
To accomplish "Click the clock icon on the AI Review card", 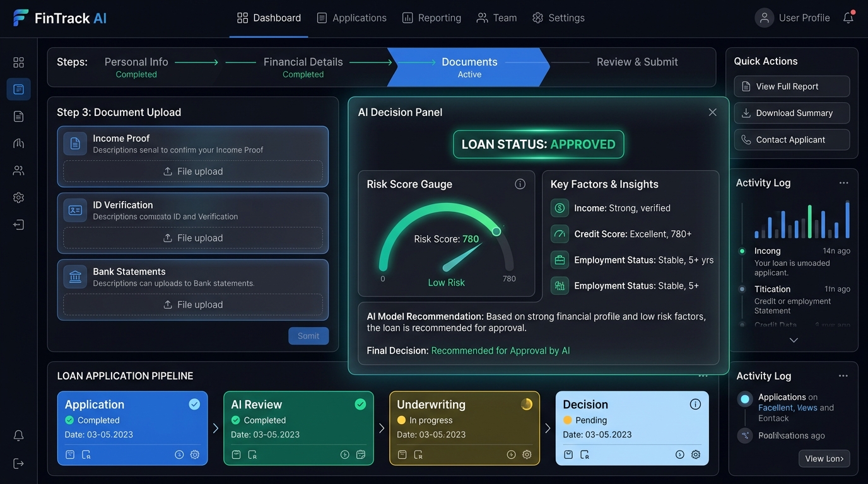I will [x=345, y=454].
